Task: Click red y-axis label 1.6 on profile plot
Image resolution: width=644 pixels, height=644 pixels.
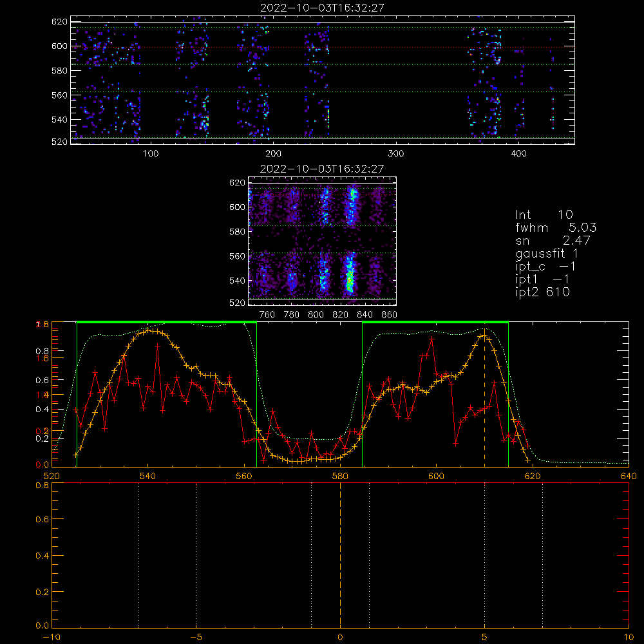Action: point(43,358)
